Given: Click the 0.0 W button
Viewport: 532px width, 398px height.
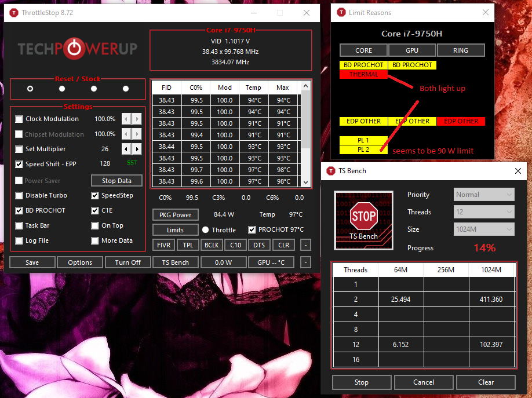Looking at the screenshot, I should point(223,262).
